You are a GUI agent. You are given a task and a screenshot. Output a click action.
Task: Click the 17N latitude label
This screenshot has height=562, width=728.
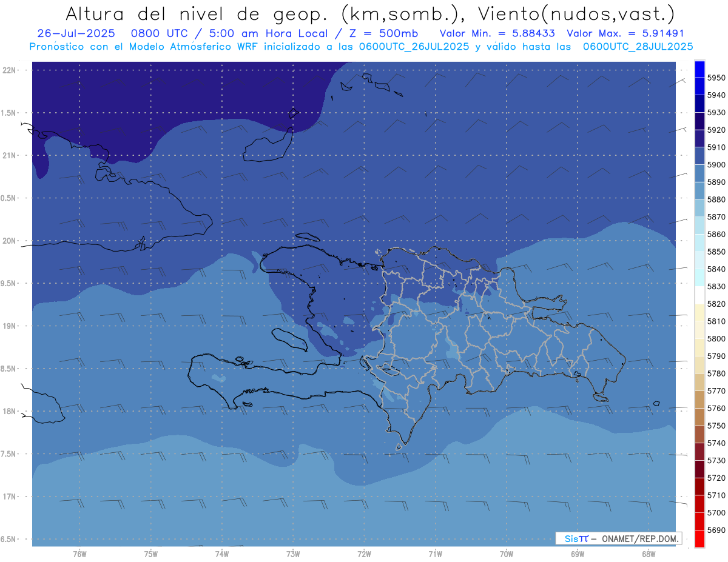9,497
